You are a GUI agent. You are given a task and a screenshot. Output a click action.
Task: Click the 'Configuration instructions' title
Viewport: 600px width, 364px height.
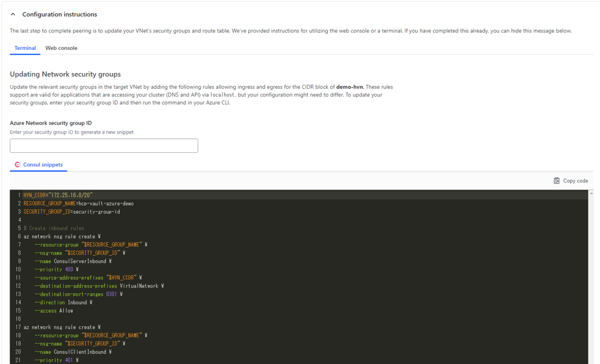tap(60, 14)
